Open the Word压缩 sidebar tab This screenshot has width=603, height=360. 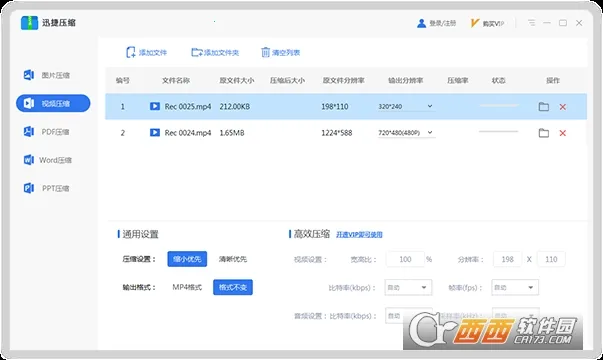click(48, 160)
